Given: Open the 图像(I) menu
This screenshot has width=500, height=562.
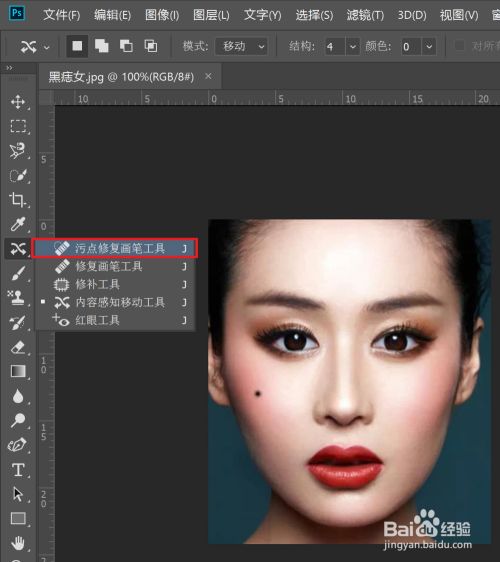Looking at the screenshot, I should pyautogui.click(x=162, y=15).
